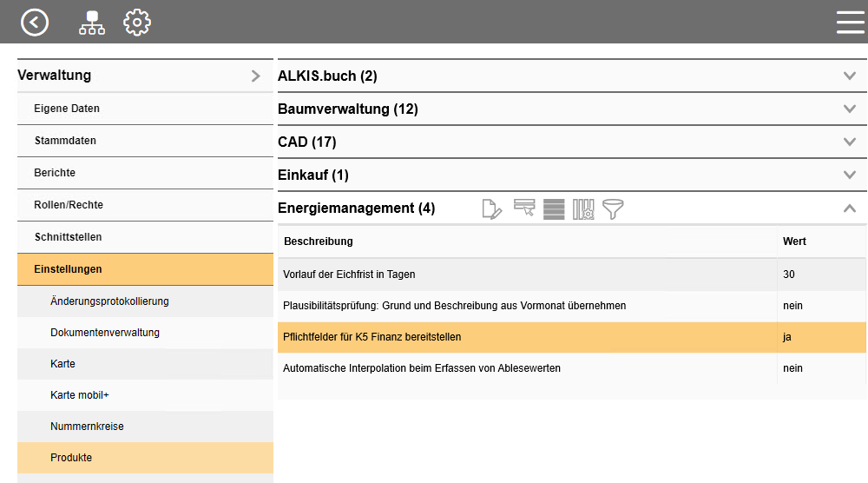The image size is (868, 483).
Task: Open Rollen/Rechte in sidebar
Action: [x=145, y=205]
